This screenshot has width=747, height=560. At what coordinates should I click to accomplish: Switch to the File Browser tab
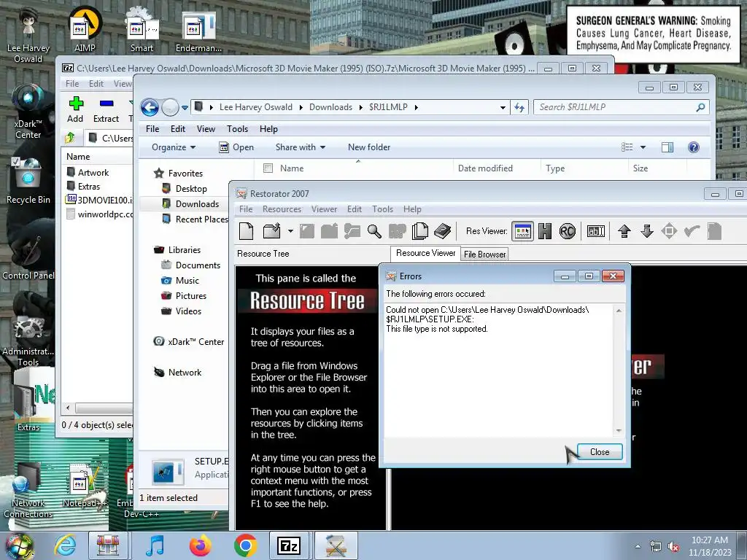coord(484,254)
